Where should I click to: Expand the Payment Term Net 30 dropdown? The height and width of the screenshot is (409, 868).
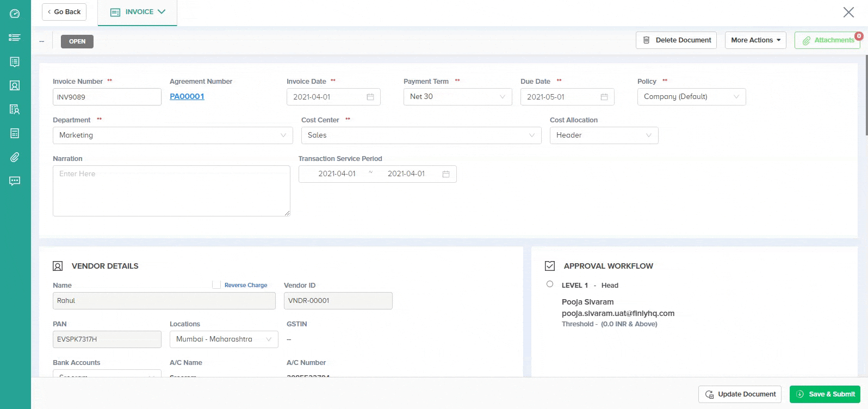(x=457, y=97)
